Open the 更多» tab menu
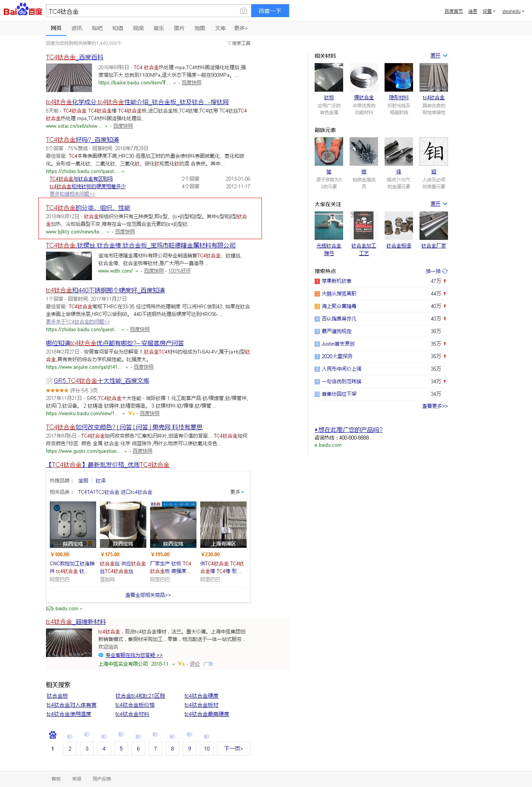Viewport: 532px width, 787px height. [x=241, y=28]
